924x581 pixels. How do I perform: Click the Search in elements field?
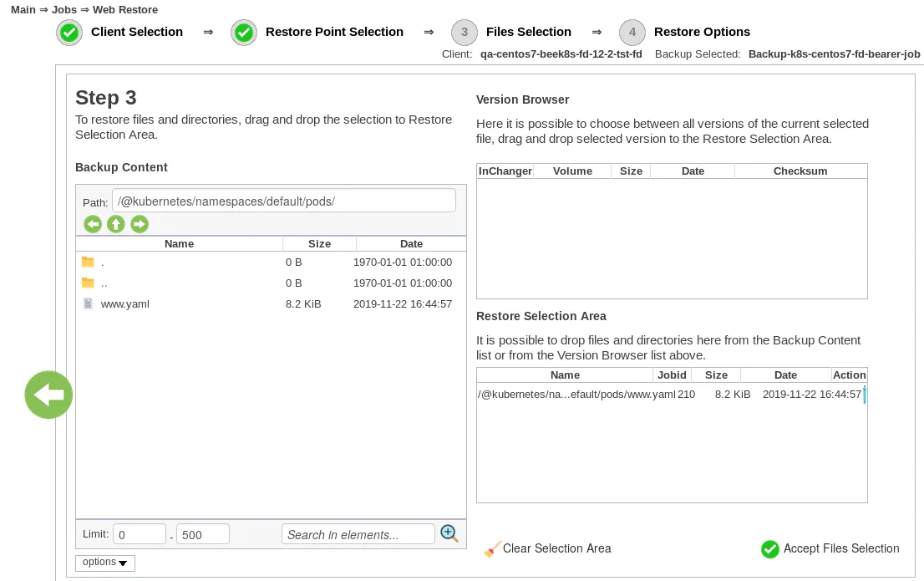coord(358,533)
